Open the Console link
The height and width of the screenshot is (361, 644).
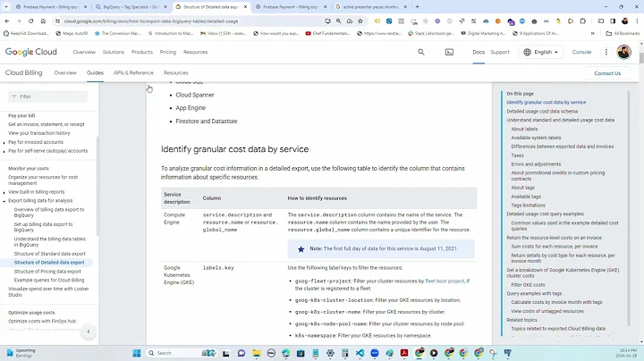581,52
